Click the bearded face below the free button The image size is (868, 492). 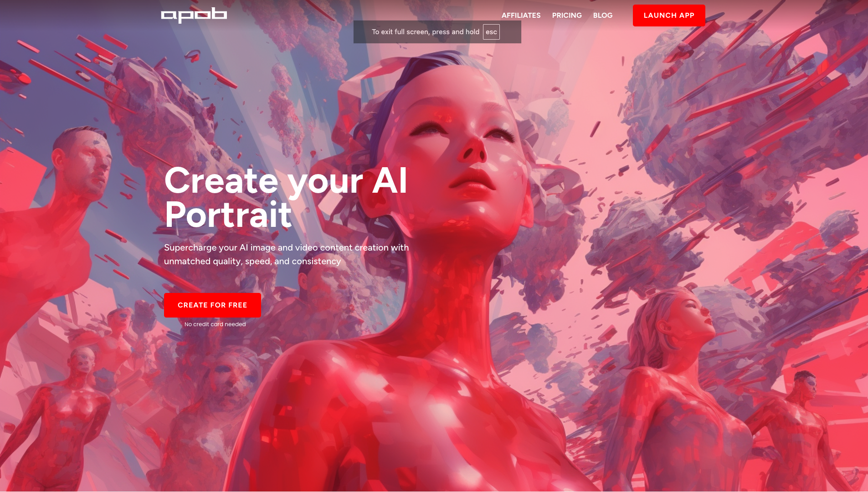click(228, 378)
